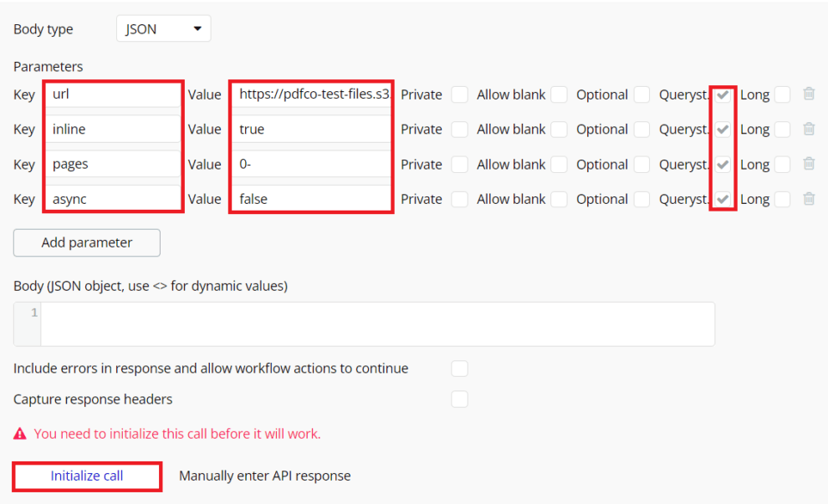Screen dimensions: 828x504
Task: Remove the pages parameter via trash icon
Action: coord(808,164)
